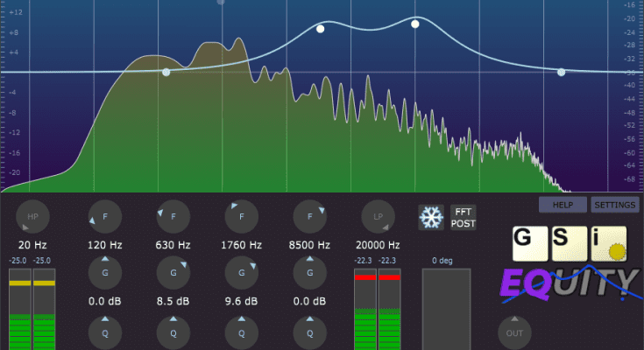Click the 9.6 dB gain knob
The height and width of the screenshot is (350, 644).
tap(242, 274)
